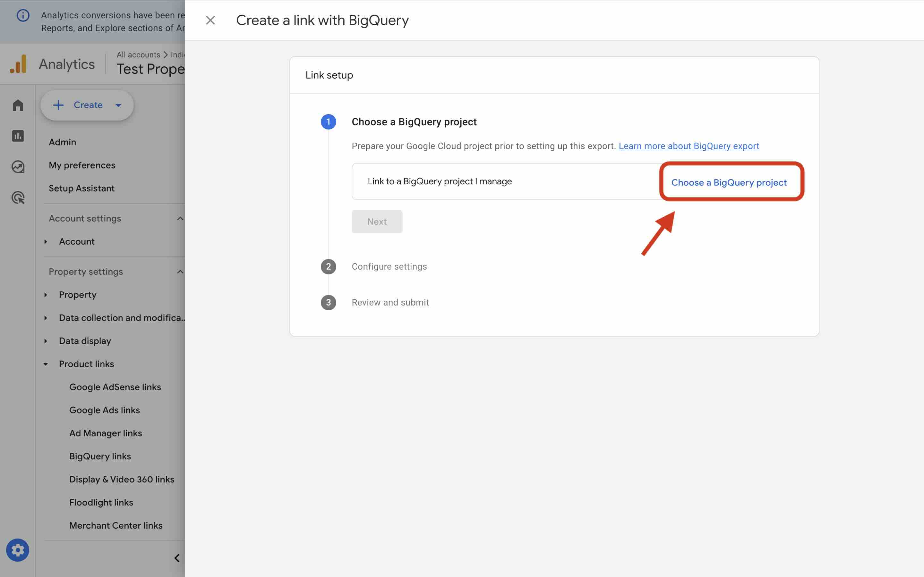Select BigQuery links menu item
Viewport: 924px width, 577px height.
pos(100,456)
